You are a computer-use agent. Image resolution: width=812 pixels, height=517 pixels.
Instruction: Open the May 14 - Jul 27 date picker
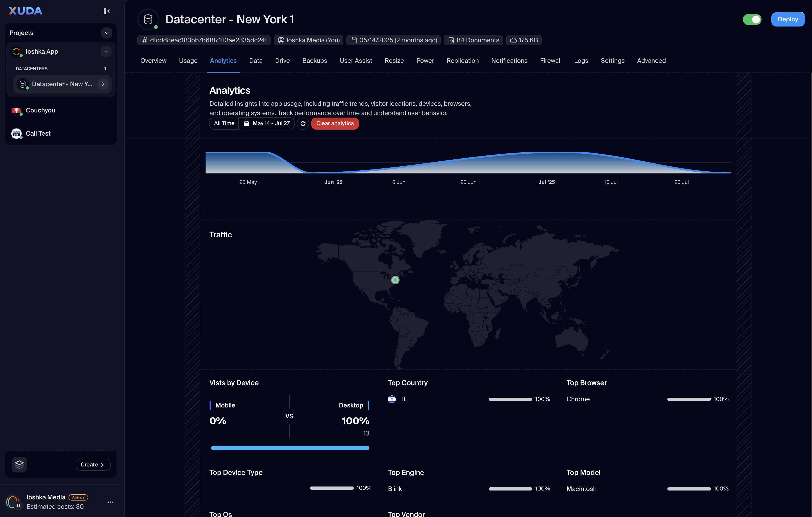point(267,124)
